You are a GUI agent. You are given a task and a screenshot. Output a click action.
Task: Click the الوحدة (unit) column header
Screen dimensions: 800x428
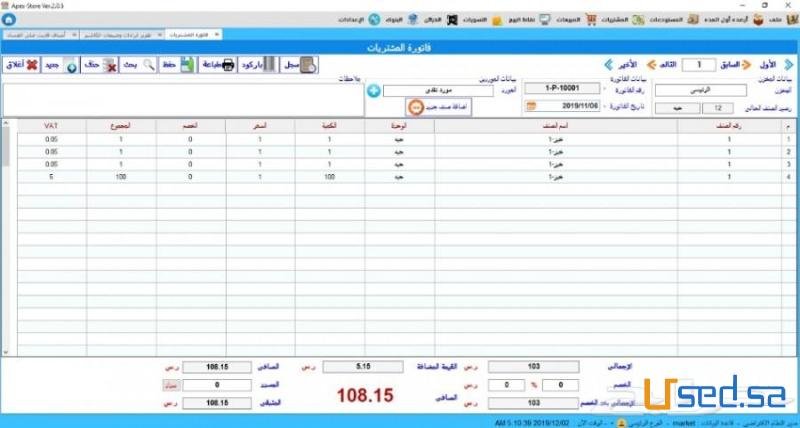click(x=399, y=127)
